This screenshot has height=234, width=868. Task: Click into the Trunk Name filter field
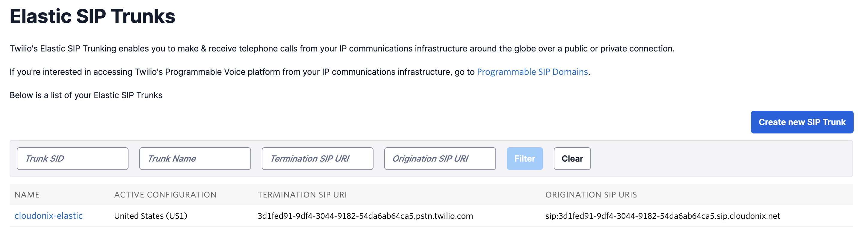click(x=195, y=159)
